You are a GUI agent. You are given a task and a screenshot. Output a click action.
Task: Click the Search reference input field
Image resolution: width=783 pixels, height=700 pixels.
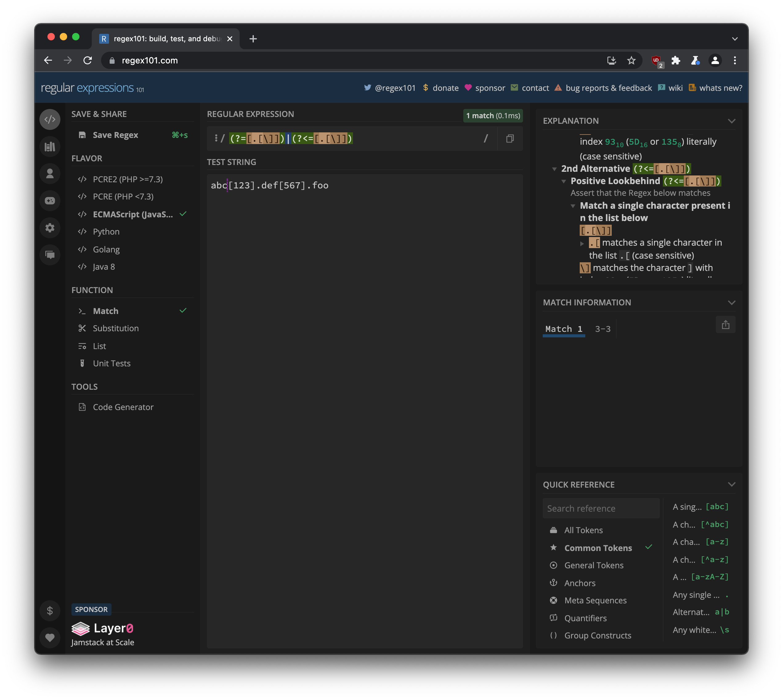tap(601, 509)
